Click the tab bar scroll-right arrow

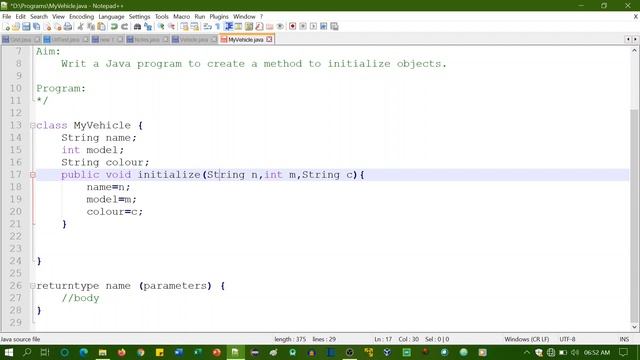(635, 40)
